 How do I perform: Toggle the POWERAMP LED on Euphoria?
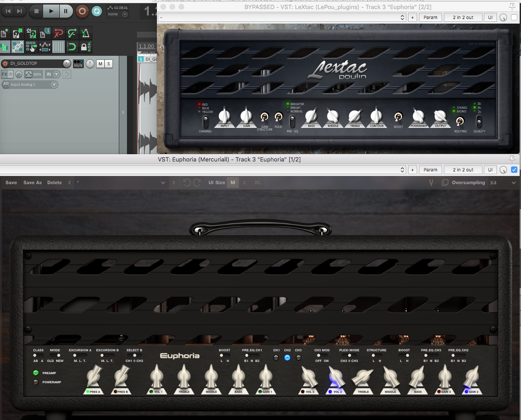[36, 382]
